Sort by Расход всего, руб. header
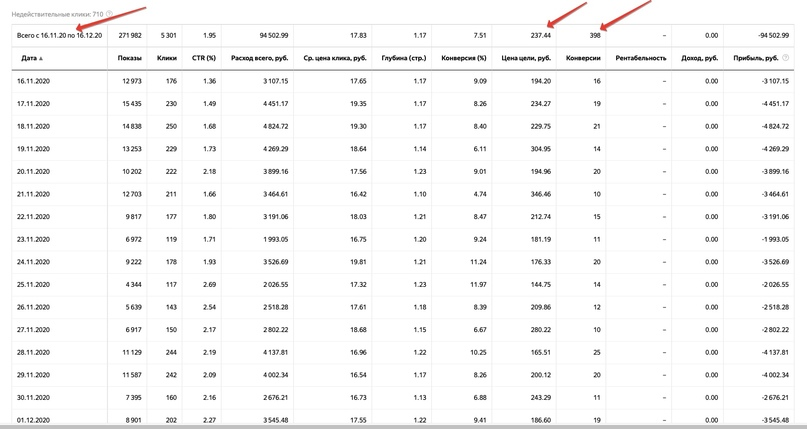The image size is (807, 429). pyautogui.click(x=259, y=58)
